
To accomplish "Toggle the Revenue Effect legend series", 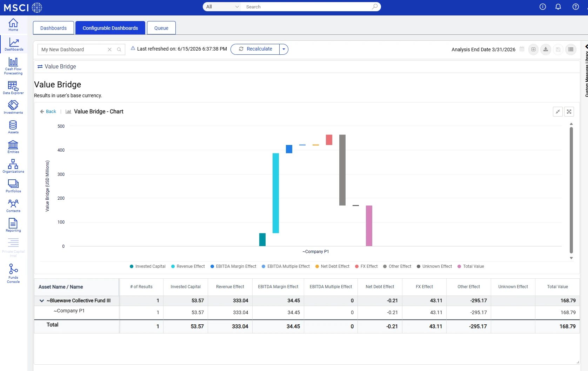I will [188, 266].
